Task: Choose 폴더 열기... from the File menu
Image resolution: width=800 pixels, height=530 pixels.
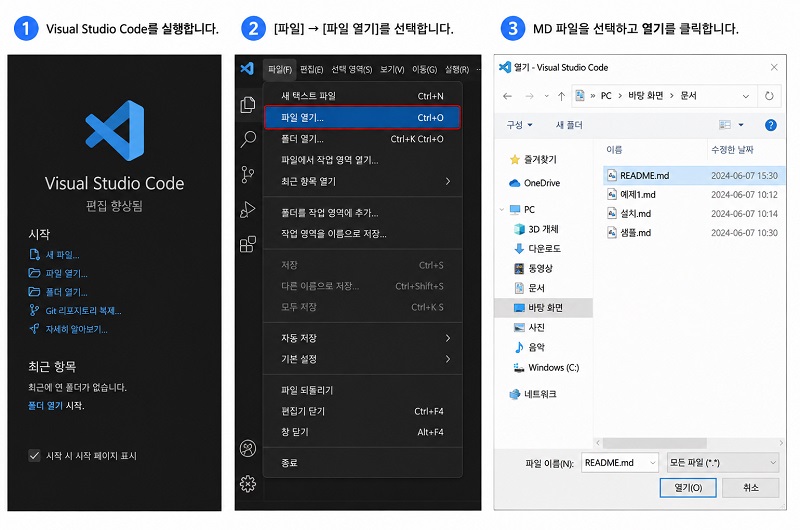Action: coord(362,139)
